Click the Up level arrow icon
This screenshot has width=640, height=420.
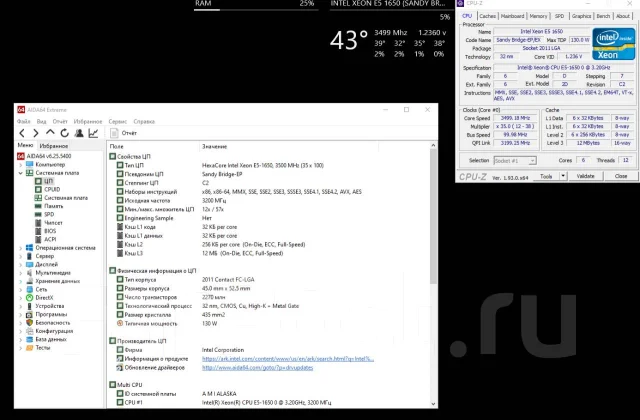point(50,132)
